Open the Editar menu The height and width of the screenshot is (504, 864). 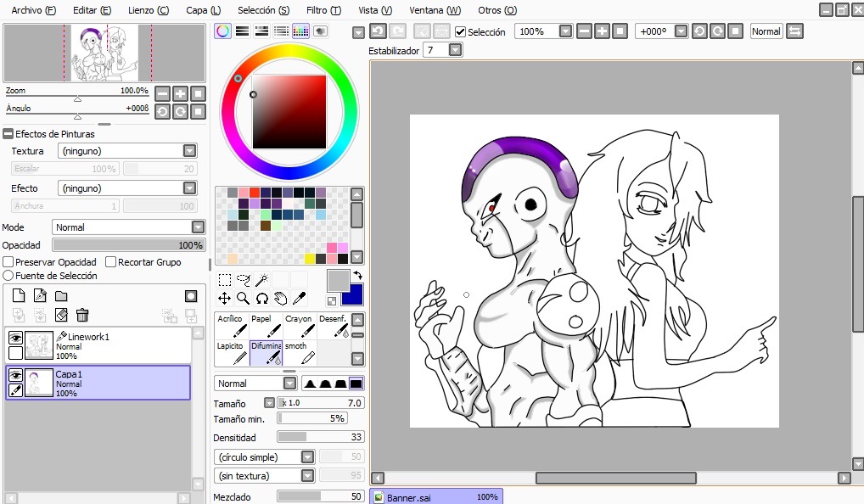[92, 10]
